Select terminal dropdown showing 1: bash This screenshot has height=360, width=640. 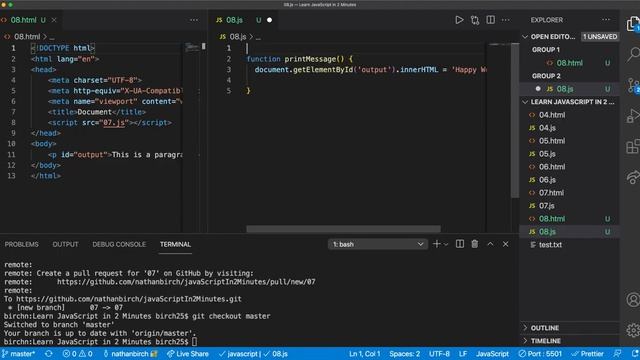pyautogui.click(x=378, y=244)
